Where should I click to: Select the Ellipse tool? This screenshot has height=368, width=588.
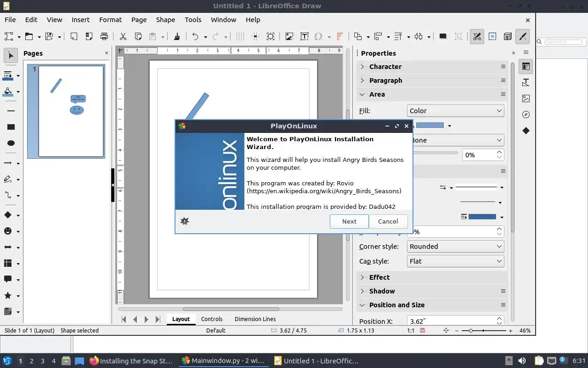(x=11, y=143)
